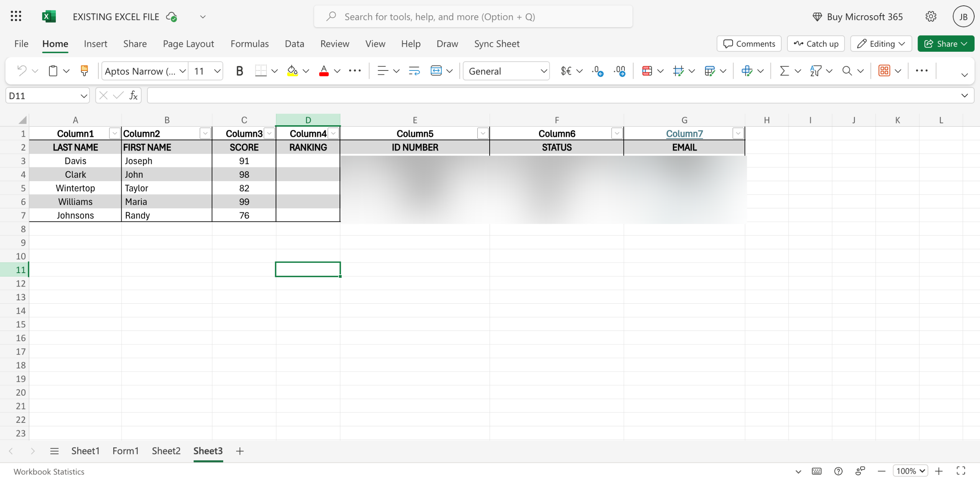Click the Catch up button
980x478 pixels.
point(816,44)
